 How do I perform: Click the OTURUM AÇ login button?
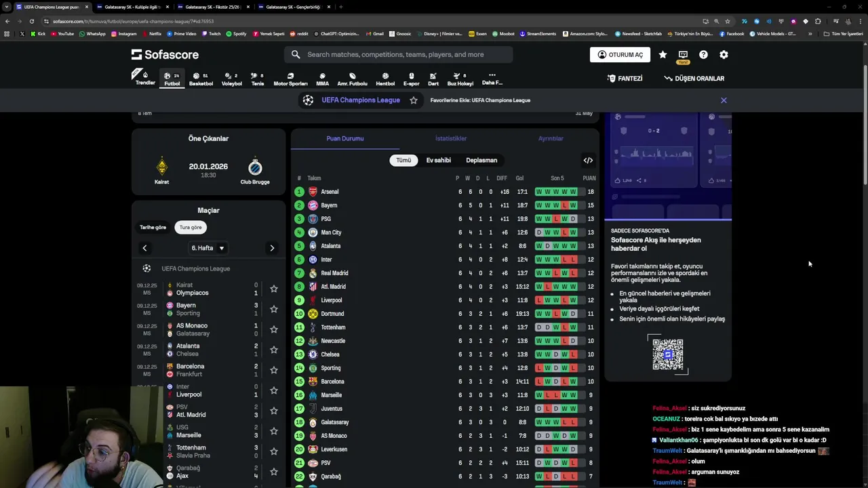pos(620,55)
